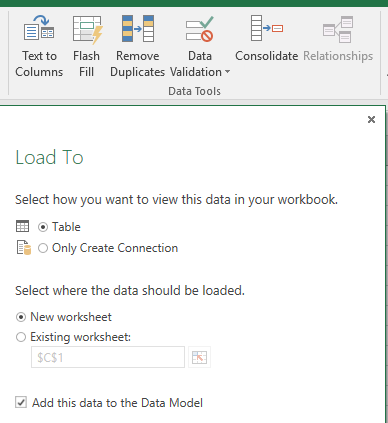This screenshot has height=423, width=388.
Task: Expand the Data Validation dropdown arrow
Action: [x=227, y=72]
